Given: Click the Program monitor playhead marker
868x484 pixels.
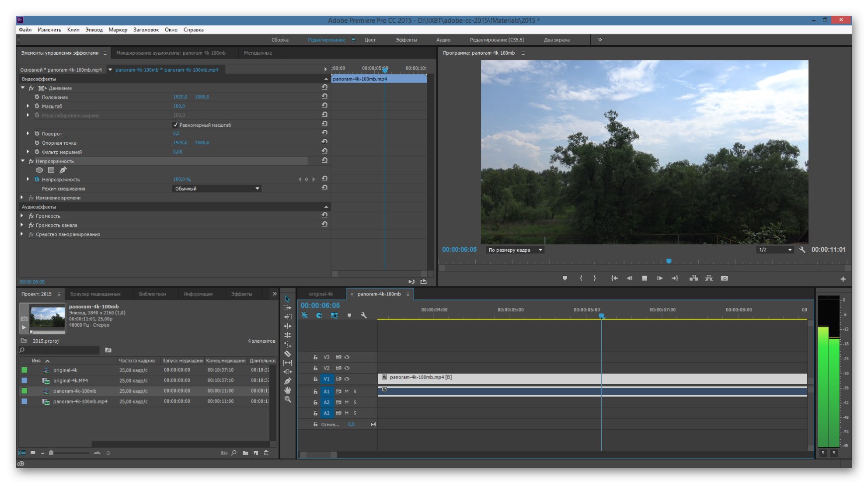Looking at the screenshot, I should [x=669, y=261].
